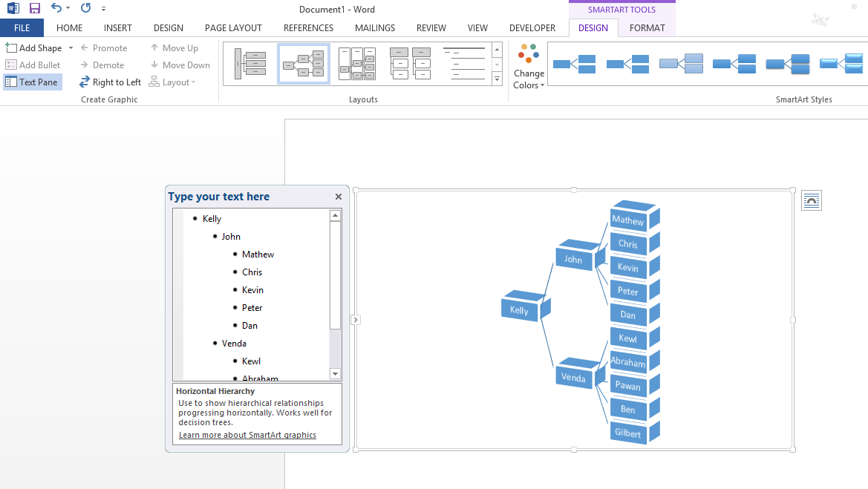Expand the Layouts gallery more arrow
This screenshot has height=489, width=868.
497,80
